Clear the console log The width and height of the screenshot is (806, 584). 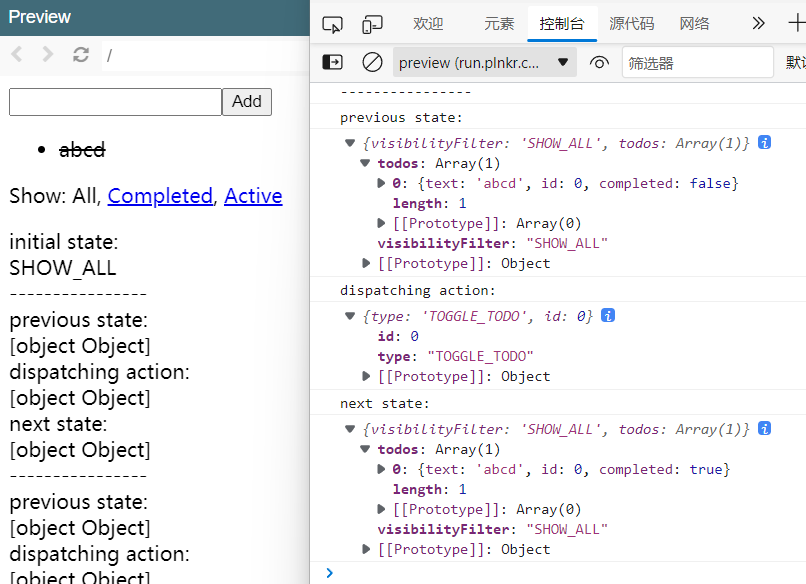372,63
